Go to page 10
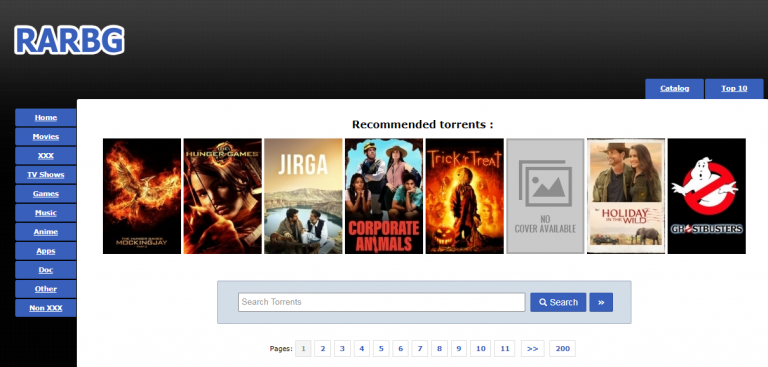This screenshot has height=367, width=768. tap(480, 349)
